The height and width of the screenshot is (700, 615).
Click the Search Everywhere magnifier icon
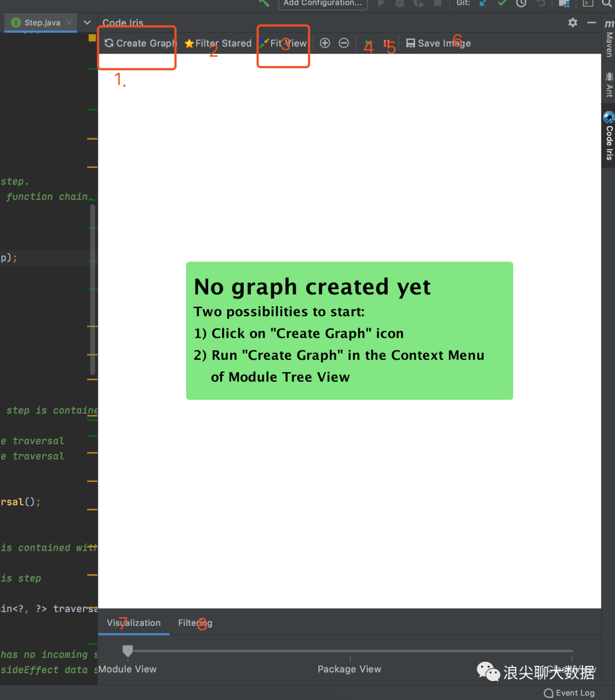[606, 3]
